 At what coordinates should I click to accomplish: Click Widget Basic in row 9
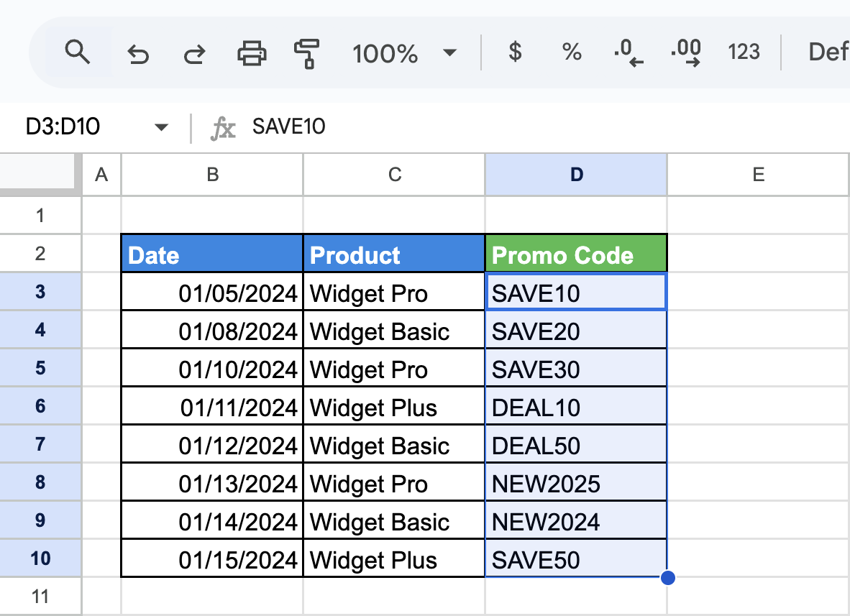pos(394,520)
